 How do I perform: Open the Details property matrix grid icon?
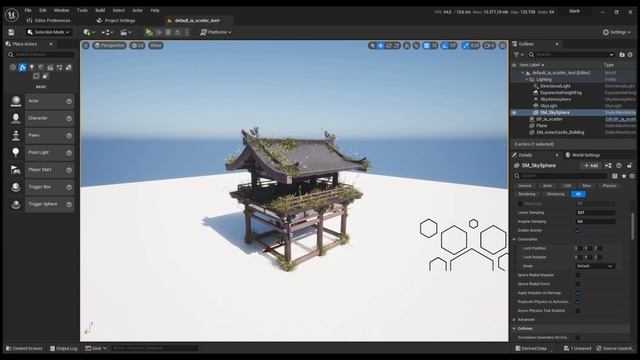(x=615, y=176)
